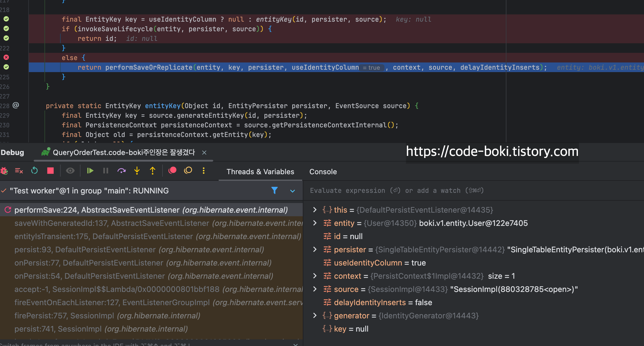This screenshot has height=346, width=644.
Task: Switch to the Console tab
Action: [x=323, y=172]
